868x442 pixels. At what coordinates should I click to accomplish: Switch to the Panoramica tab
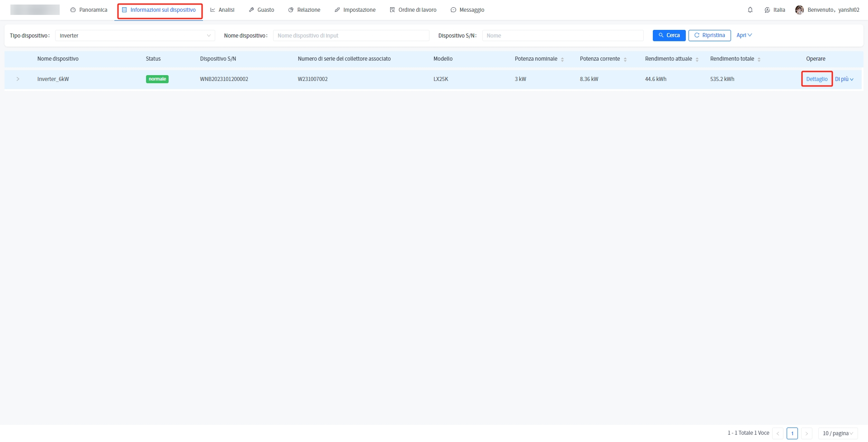(x=89, y=10)
